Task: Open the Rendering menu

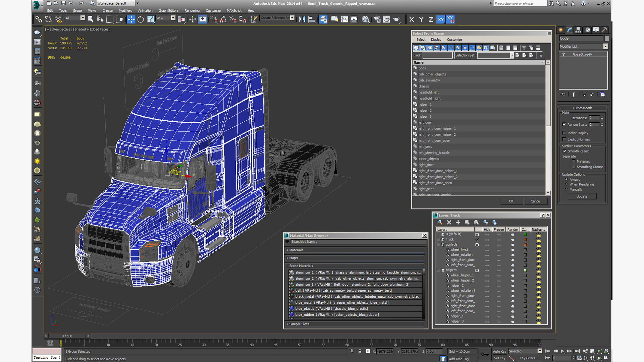Action: pos(192,11)
